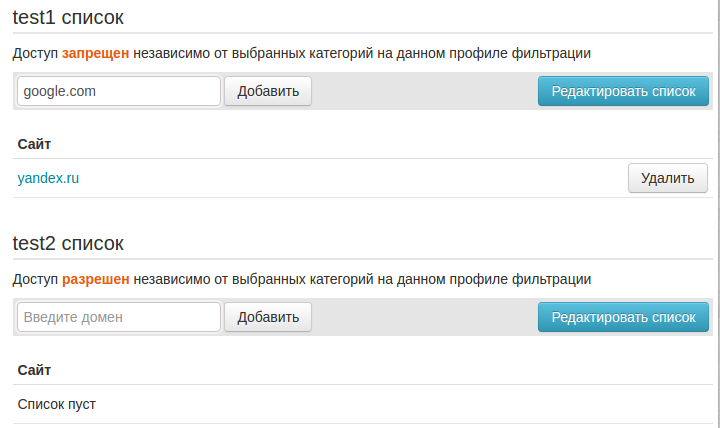720x428 pixels.
Task: Open Редактировать список for test2 list
Action: 623,317
